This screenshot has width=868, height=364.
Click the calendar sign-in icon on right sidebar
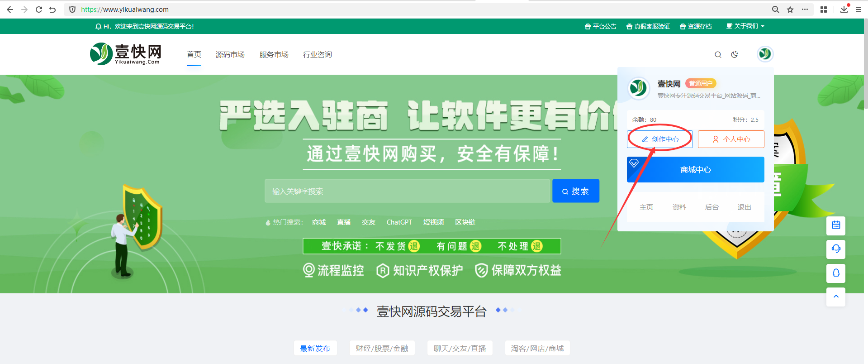(x=836, y=225)
